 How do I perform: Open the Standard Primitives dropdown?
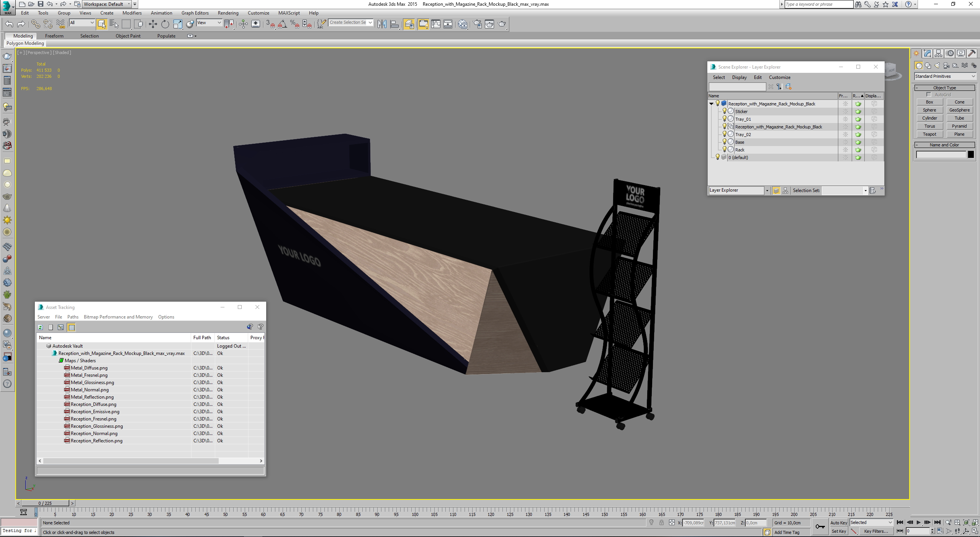(945, 76)
